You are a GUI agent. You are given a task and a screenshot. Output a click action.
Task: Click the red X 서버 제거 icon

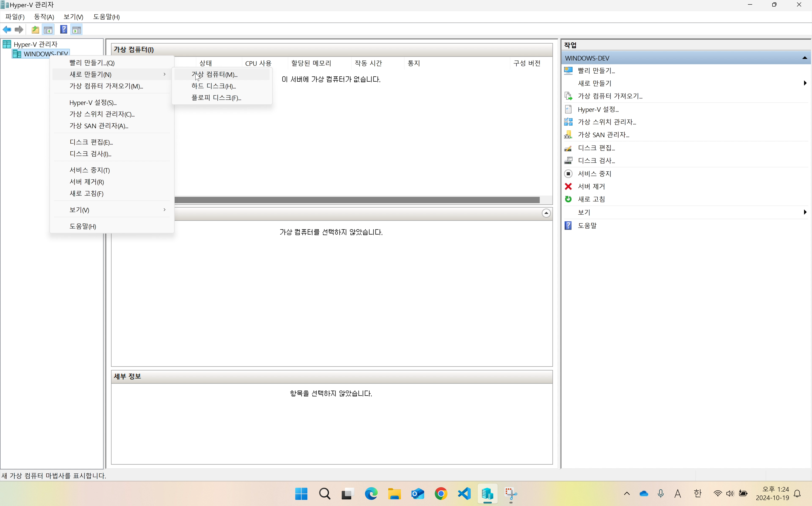(x=568, y=186)
